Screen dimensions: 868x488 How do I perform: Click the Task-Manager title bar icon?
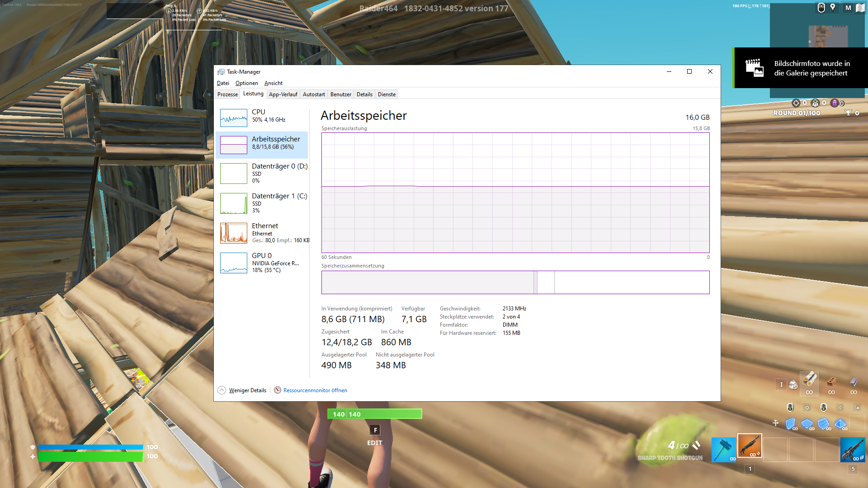click(221, 72)
